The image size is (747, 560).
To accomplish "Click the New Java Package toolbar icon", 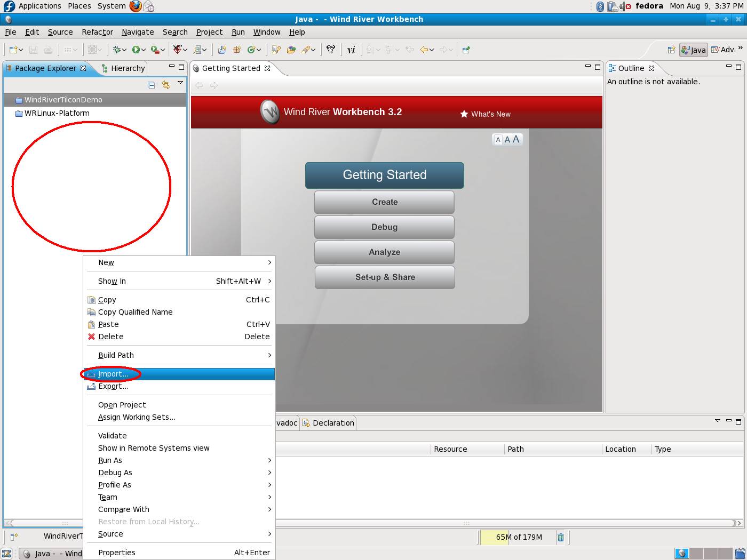I will [236, 50].
